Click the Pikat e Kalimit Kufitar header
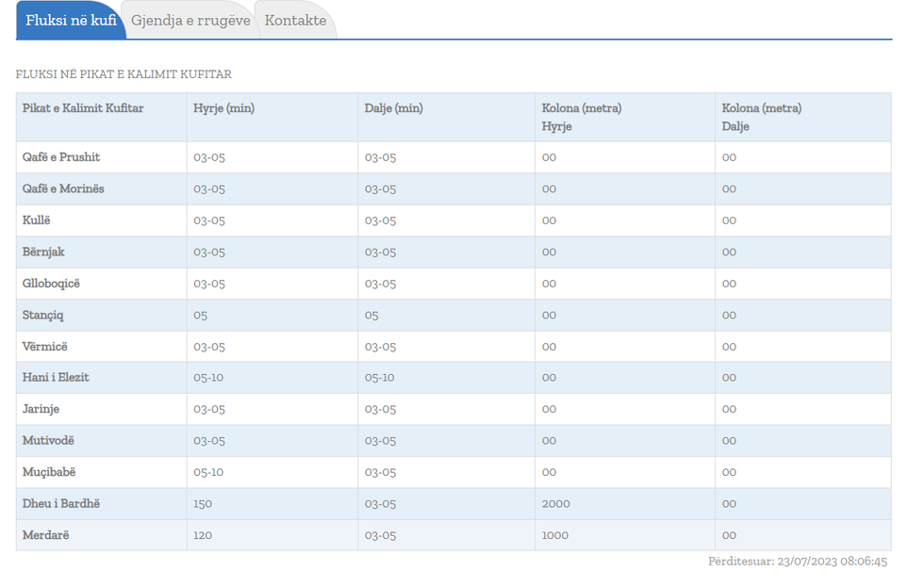This screenshot has height=587, width=924. click(x=83, y=108)
